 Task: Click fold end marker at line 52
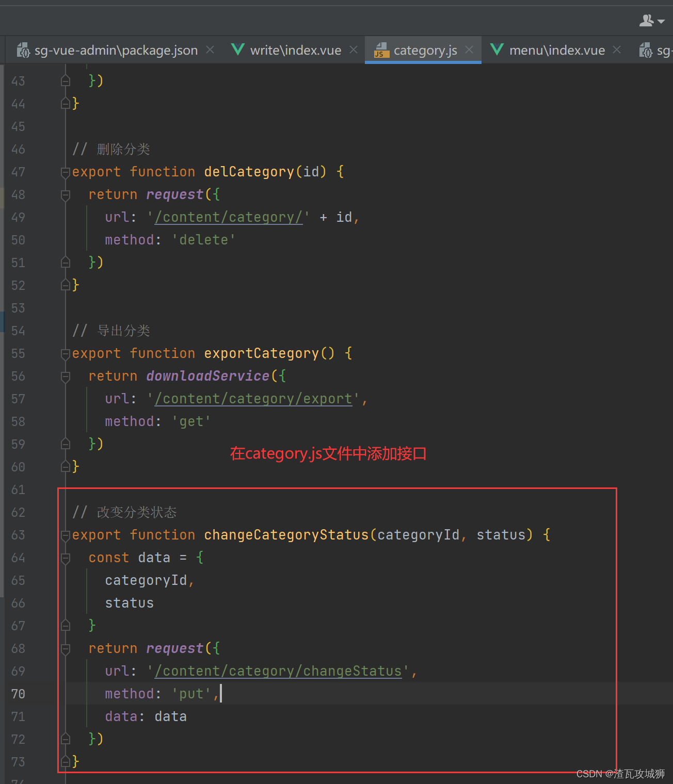pos(66,285)
